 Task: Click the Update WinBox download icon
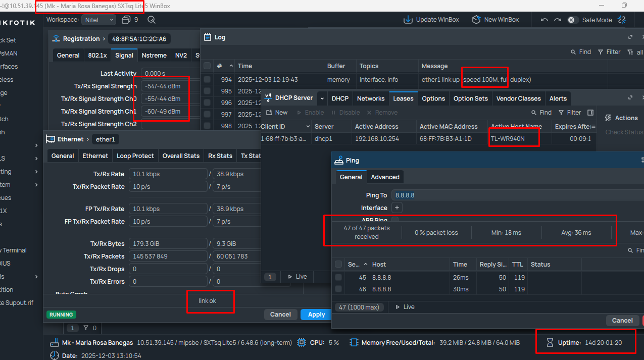408,20
